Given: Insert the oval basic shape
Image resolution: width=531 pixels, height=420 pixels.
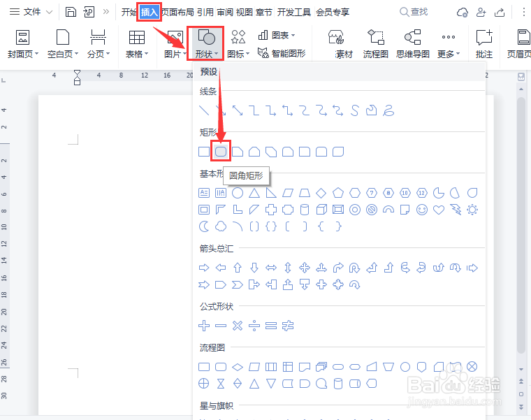Looking at the screenshot, I should pyautogui.click(x=238, y=193).
